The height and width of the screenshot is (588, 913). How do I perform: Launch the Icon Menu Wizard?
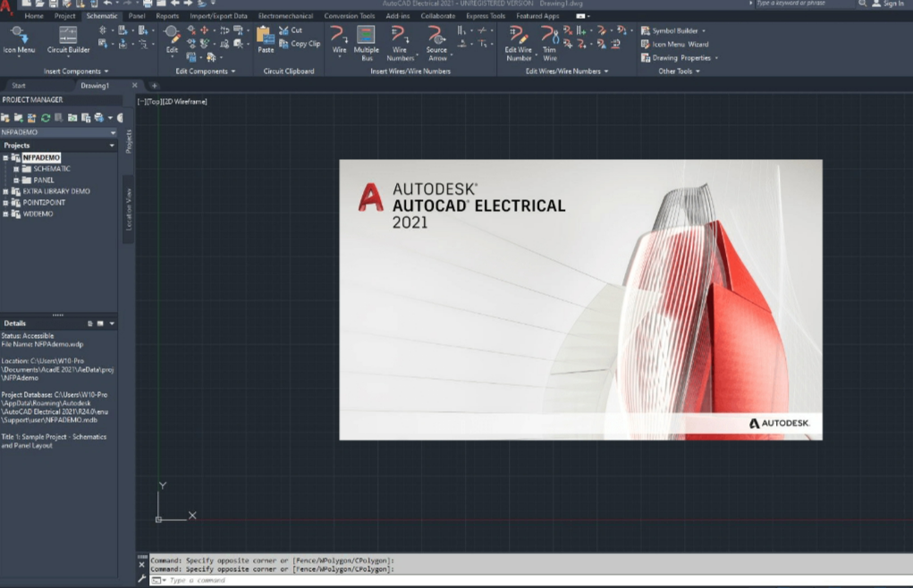tap(674, 44)
